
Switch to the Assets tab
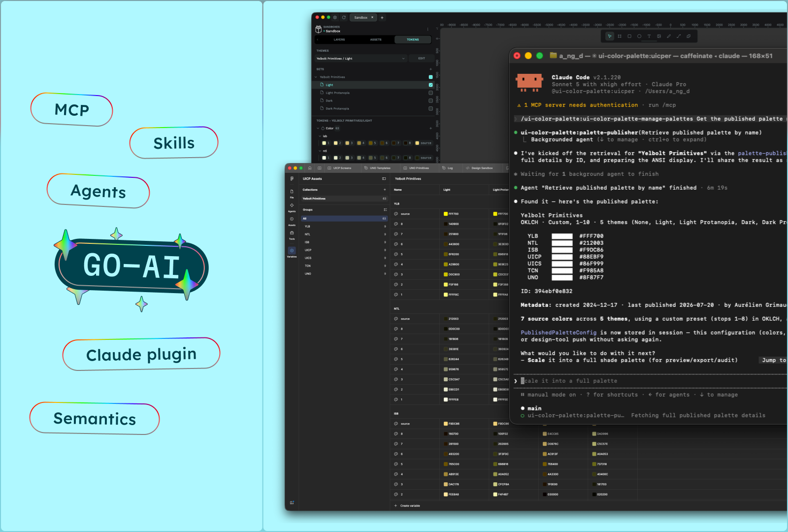pos(376,39)
